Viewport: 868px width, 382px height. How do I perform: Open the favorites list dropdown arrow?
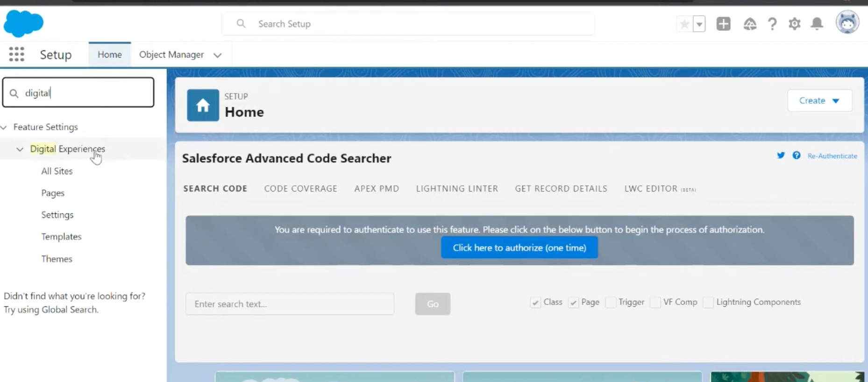coord(699,24)
